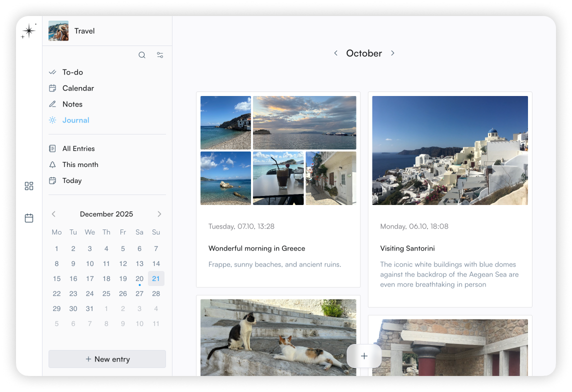Click the calendar icon in left rail

29,218
